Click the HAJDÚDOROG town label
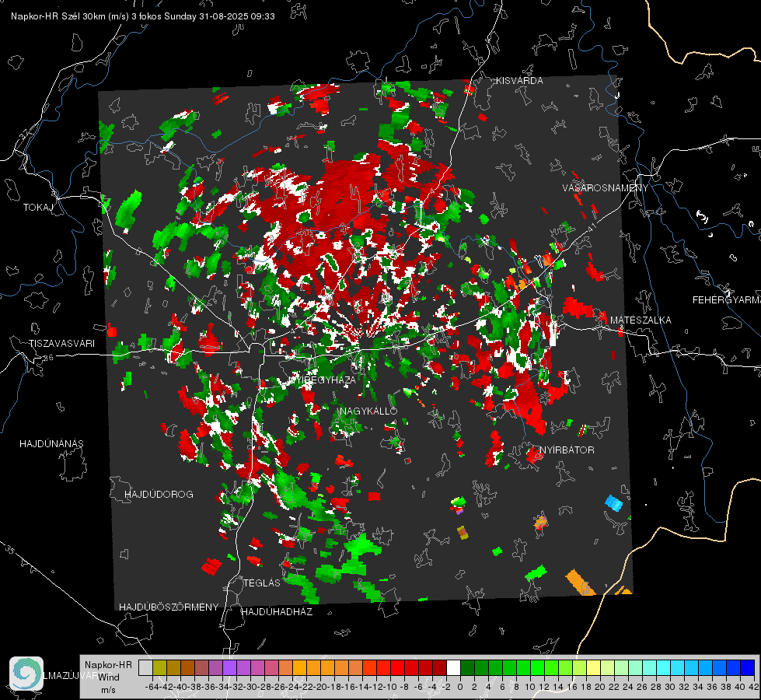761x700 pixels. (x=159, y=494)
